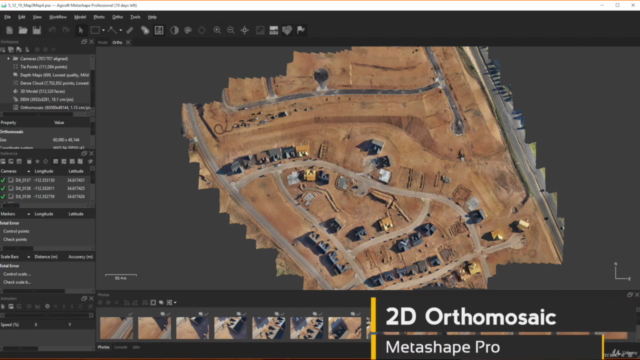This screenshot has height=360, width=640.
Task: Click the Accuracy (m) column header
Action: [x=80, y=257]
